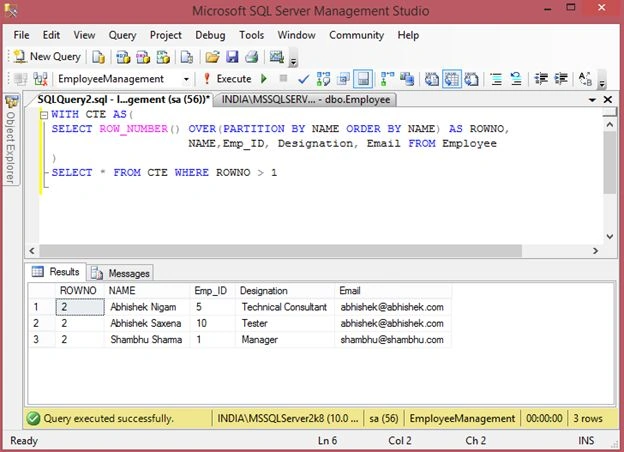Click the green Debug play icon

pyautogui.click(x=263, y=79)
